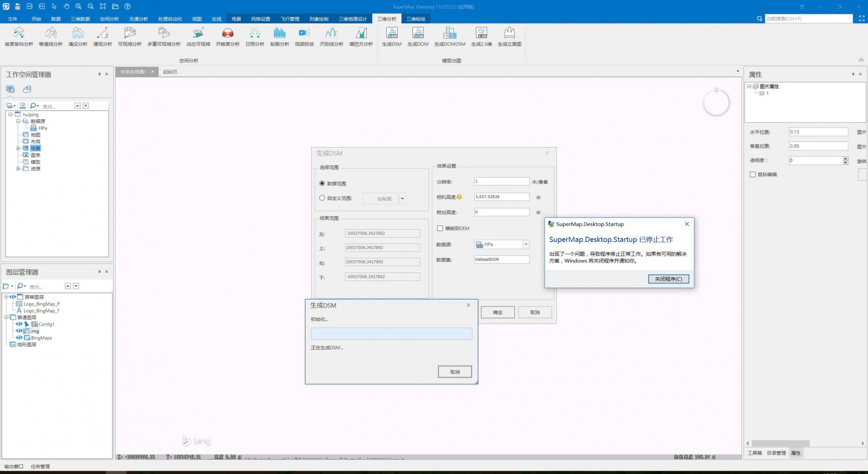
Task: Open the scene tabs list dropdown arrow
Action: pos(738,71)
